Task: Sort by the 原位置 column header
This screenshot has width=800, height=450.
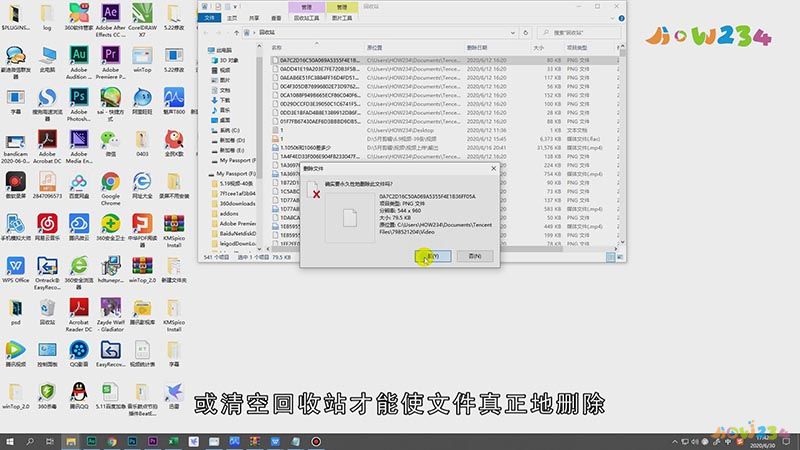Action: pos(374,47)
